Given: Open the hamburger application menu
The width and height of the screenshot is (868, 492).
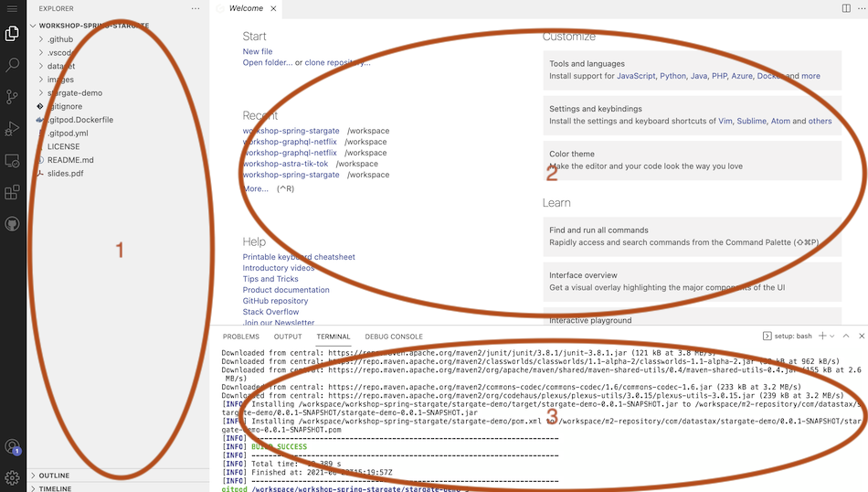Looking at the screenshot, I should coord(12,9).
